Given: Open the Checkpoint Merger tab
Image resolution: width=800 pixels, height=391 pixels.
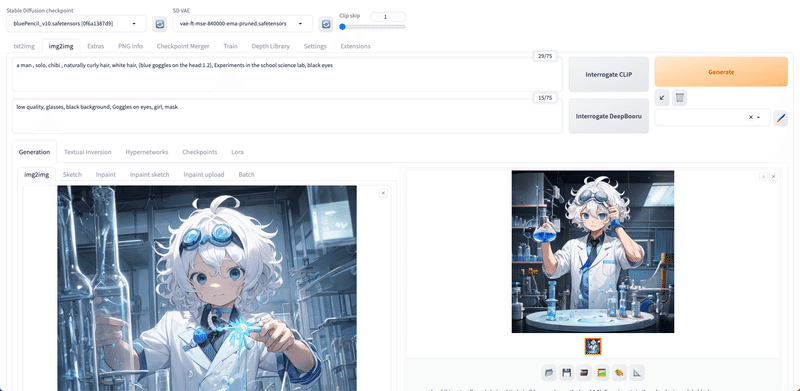Looking at the screenshot, I should 183,46.
